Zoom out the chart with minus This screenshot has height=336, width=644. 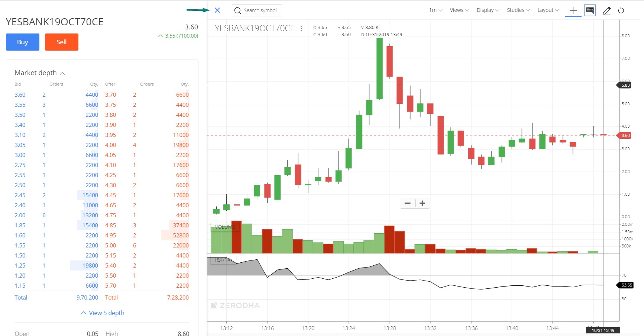tap(408, 203)
